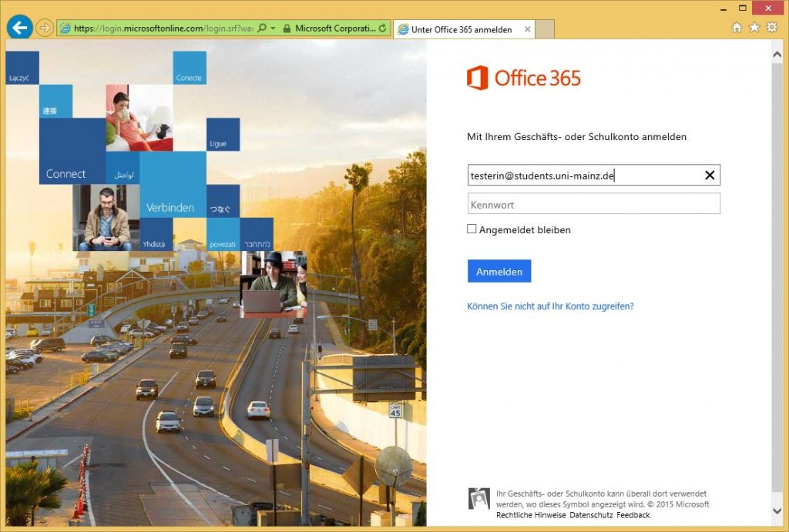Click the 'povezati' tile in the collage
The image size is (789, 532).
(223, 234)
